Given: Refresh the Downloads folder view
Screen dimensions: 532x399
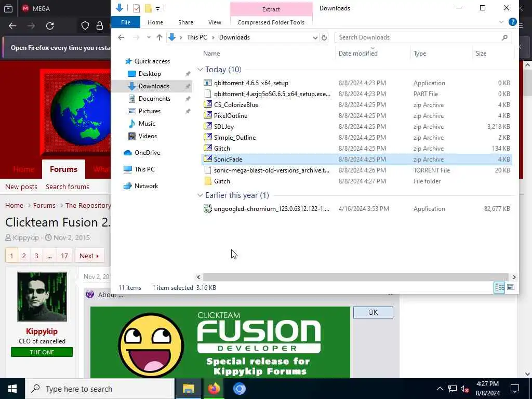Looking at the screenshot, I should 324,37.
